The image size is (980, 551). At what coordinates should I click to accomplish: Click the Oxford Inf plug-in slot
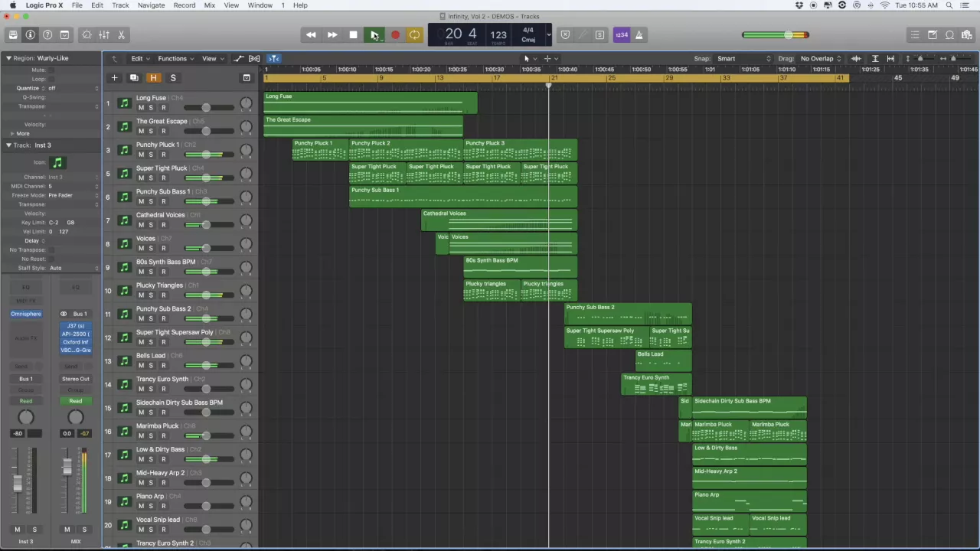click(76, 342)
